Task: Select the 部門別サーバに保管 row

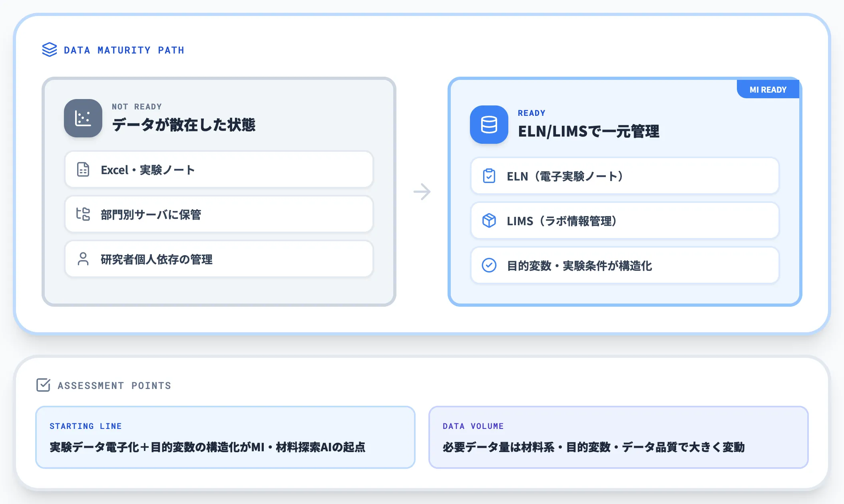Action: [x=219, y=214]
